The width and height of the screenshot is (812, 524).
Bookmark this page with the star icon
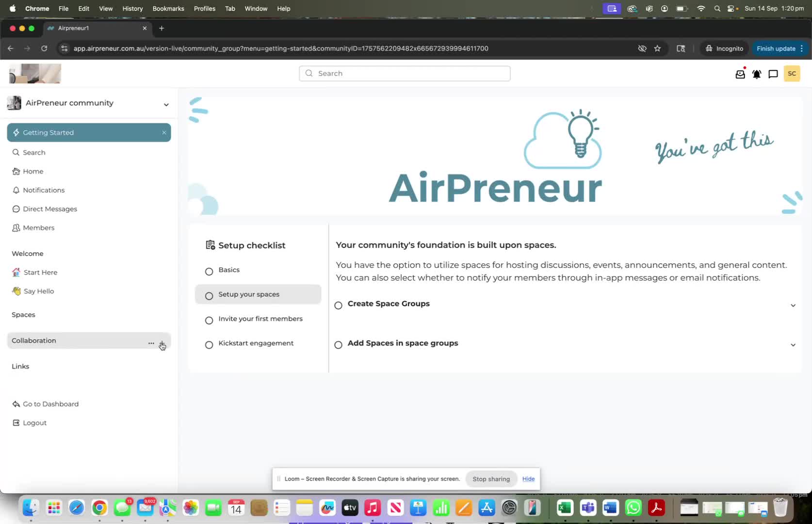click(x=657, y=49)
